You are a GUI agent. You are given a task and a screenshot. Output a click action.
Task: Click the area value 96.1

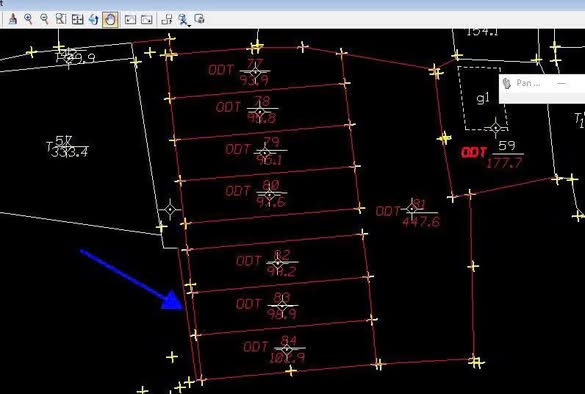pos(269,160)
